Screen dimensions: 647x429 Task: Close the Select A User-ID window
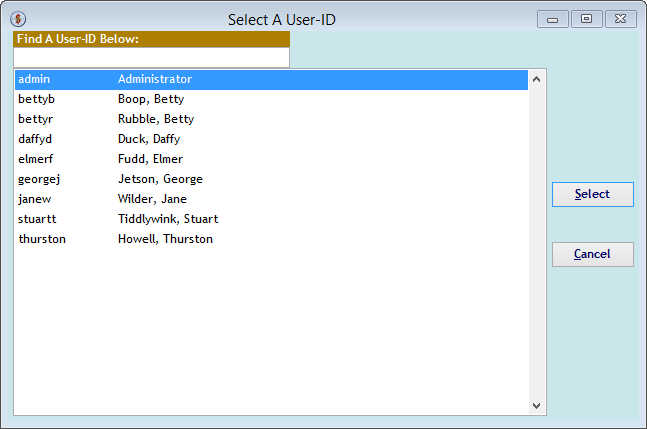621,19
